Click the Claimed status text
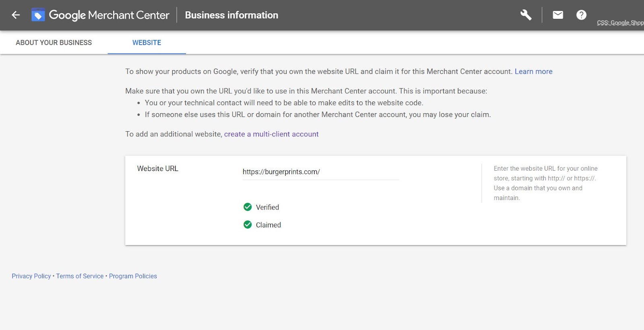644x330 pixels. (268, 225)
